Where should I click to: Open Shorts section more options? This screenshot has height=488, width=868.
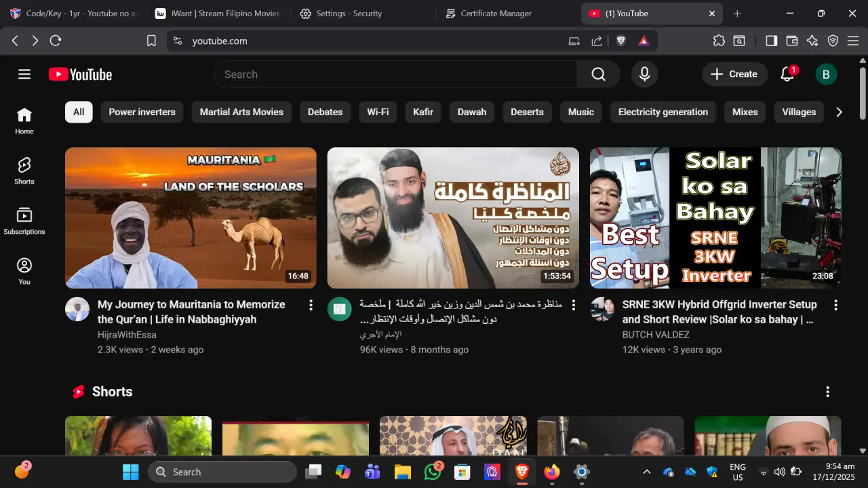827,392
